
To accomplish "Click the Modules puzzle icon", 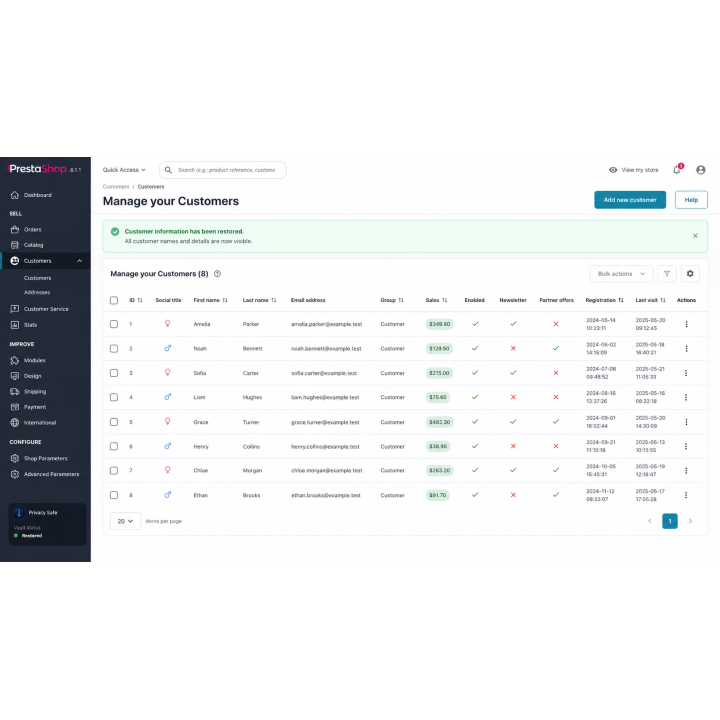I will (15, 360).
